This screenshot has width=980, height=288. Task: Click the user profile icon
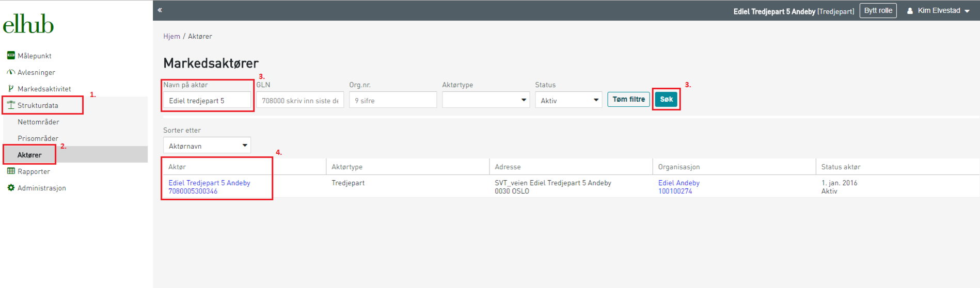[910, 11]
